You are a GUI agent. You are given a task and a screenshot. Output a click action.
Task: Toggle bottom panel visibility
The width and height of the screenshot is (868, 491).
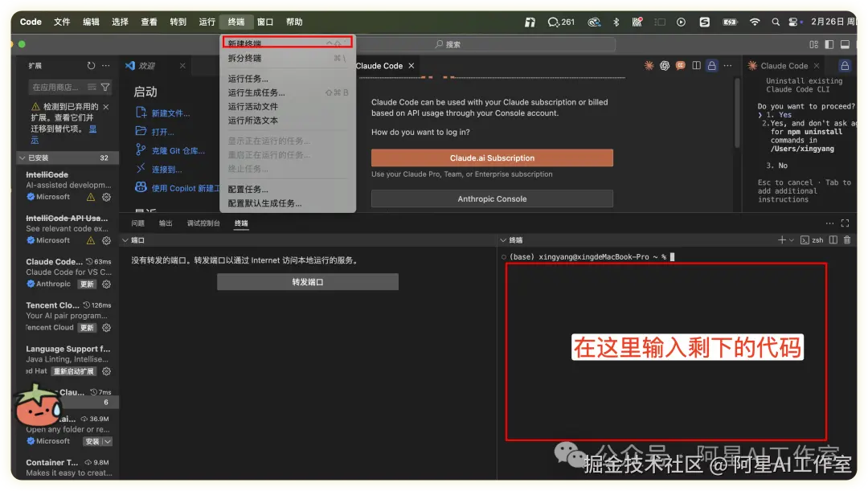click(x=845, y=44)
